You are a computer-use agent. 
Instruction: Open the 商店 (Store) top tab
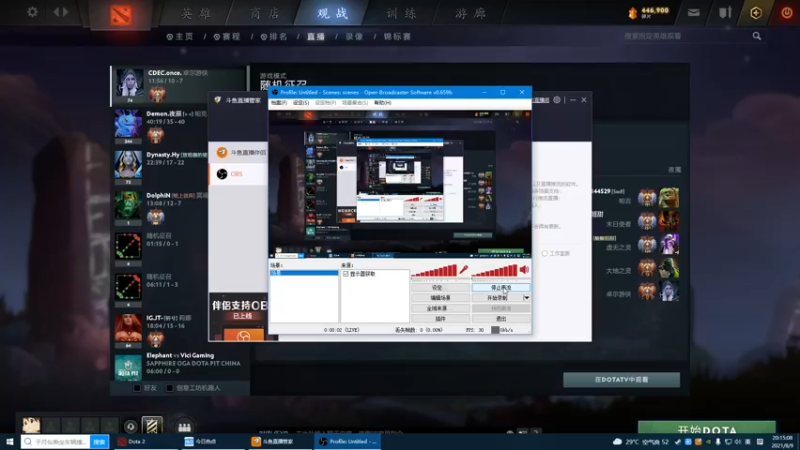pos(264,13)
